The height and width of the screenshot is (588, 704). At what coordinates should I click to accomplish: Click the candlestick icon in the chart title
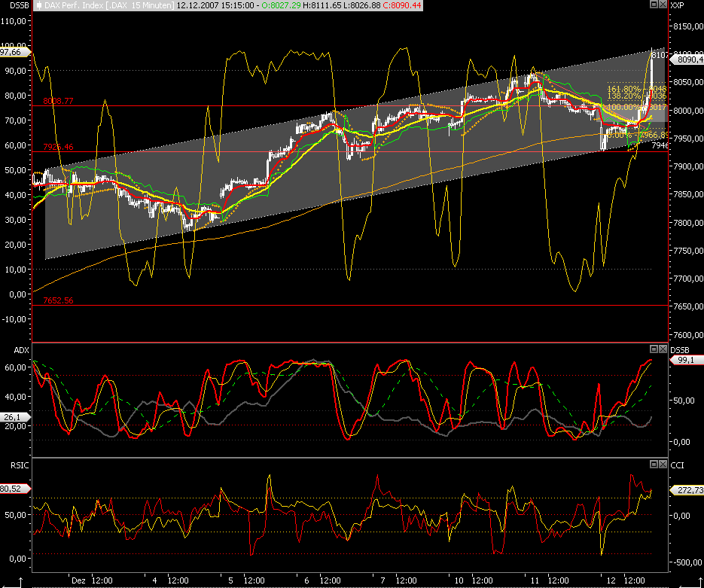point(39,5)
